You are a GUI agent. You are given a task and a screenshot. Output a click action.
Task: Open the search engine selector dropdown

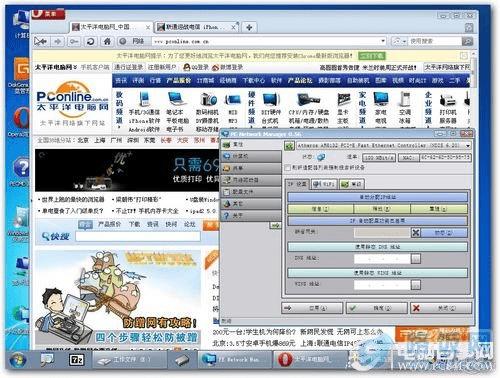point(399,41)
